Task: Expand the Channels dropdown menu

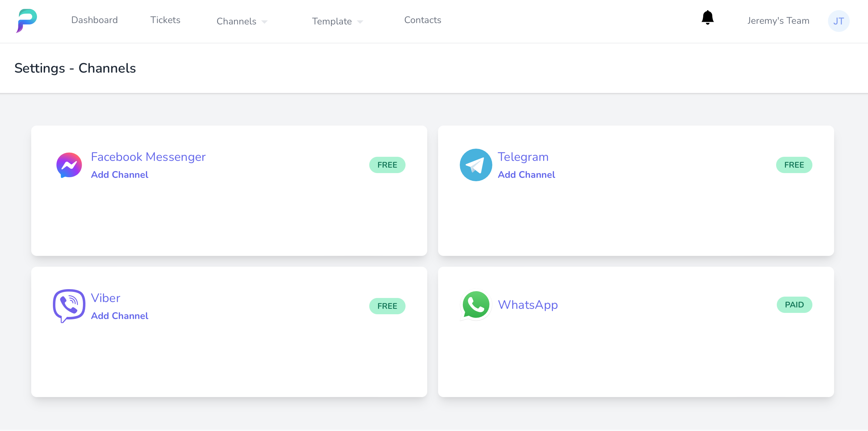Action: [242, 21]
